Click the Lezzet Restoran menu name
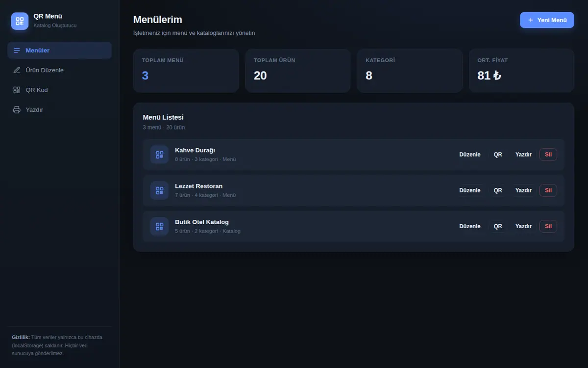The width and height of the screenshot is (588, 368). 199,186
